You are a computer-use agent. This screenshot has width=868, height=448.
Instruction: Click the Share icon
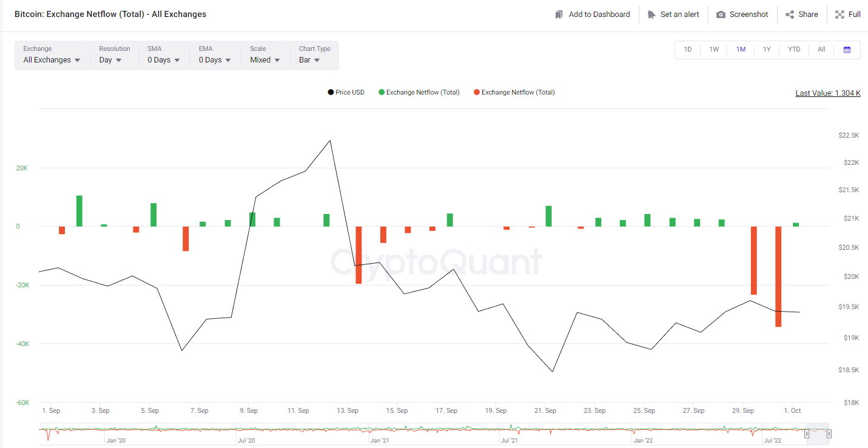790,15
